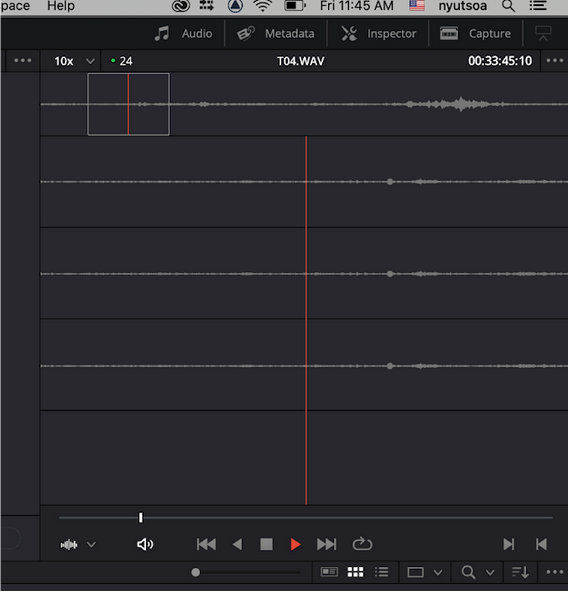Open the Wi-Fi status menu
The width and height of the screenshot is (570, 592).
(x=263, y=6)
